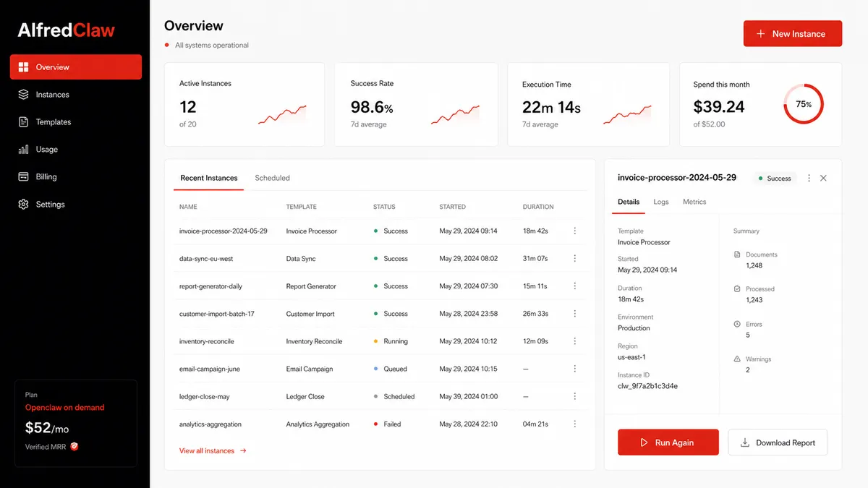
Task: Select the data-sync-eu-west row name
Action: pyautogui.click(x=206, y=259)
